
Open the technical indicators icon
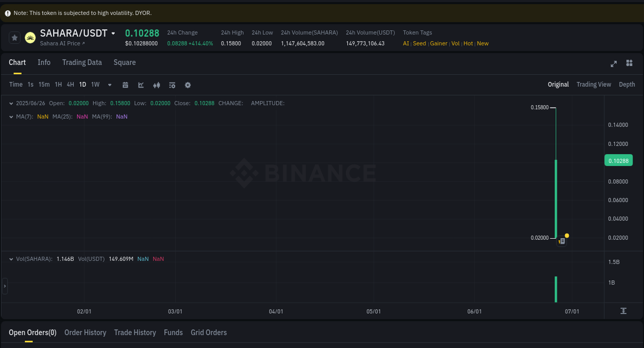point(157,85)
